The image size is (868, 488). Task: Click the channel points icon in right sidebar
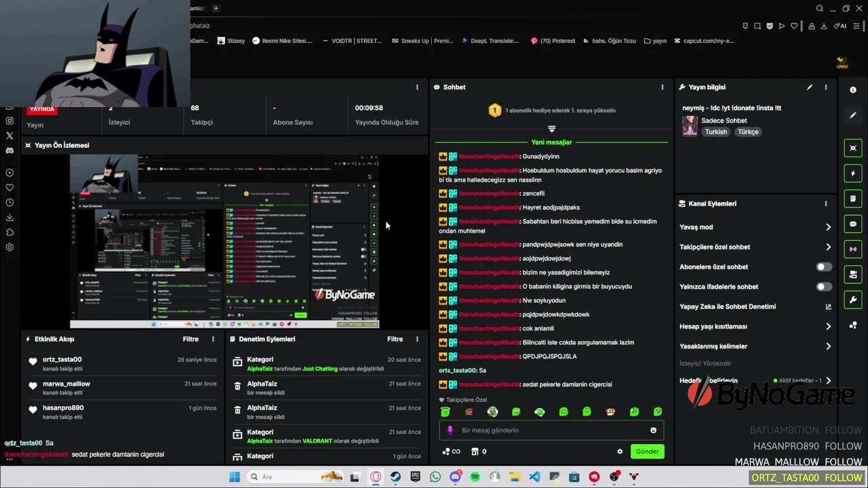click(853, 325)
